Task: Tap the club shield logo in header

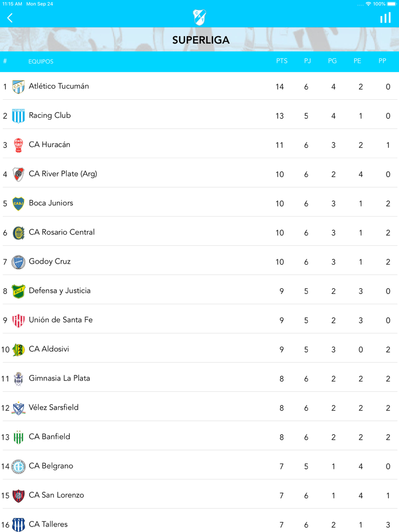Action: 199,17
